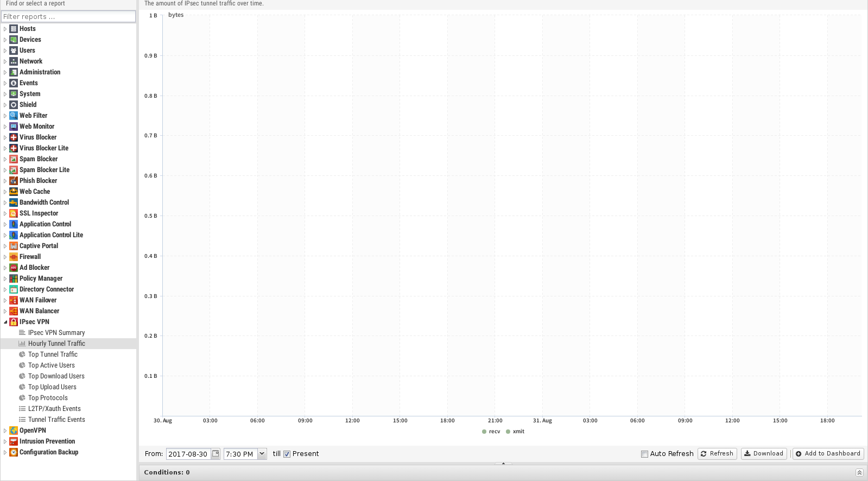
Task: Click the Firewall app icon
Action: click(x=14, y=257)
